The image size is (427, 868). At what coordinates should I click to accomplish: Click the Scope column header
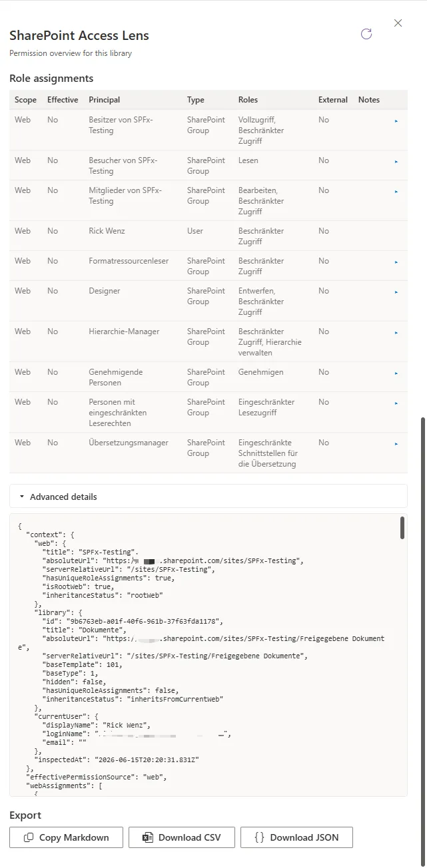click(x=26, y=100)
